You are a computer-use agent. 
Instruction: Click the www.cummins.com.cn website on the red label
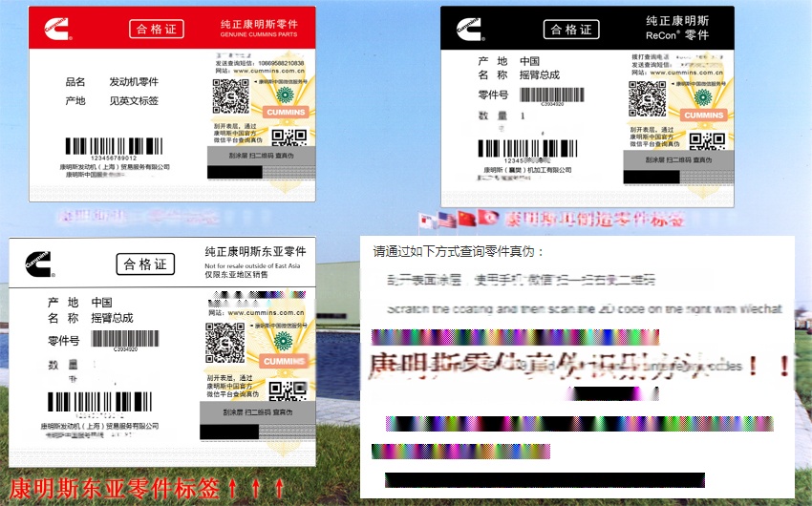pos(268,71)
